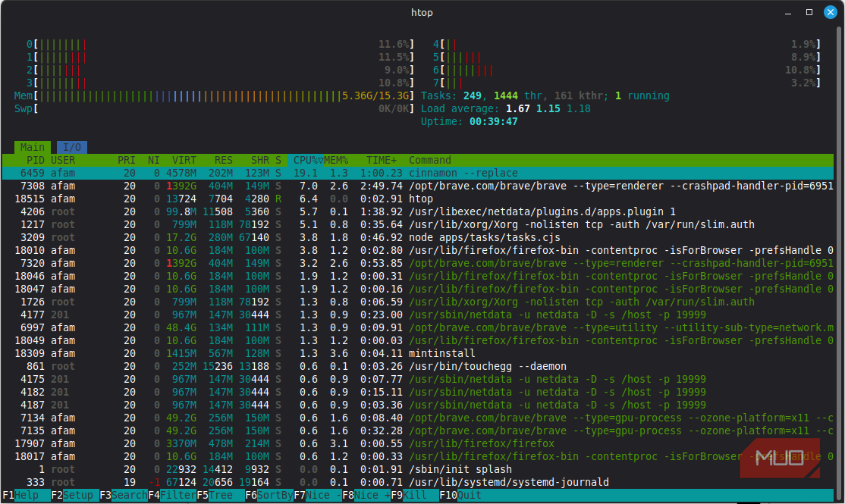Viewport: 845px width, 504px height.
Task: Sort by SHR column header
Action: pyautogui.click(x=259, y=160)
